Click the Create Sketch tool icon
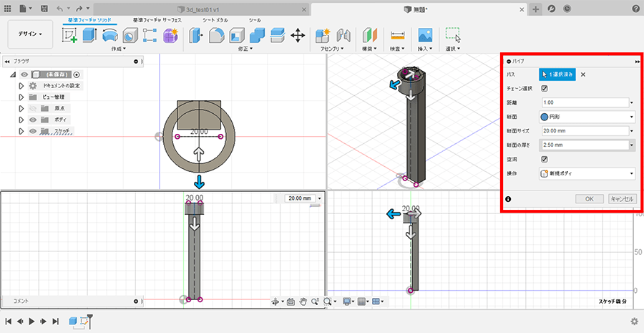This screenshot has height=333, width=644. click(69, 34)
